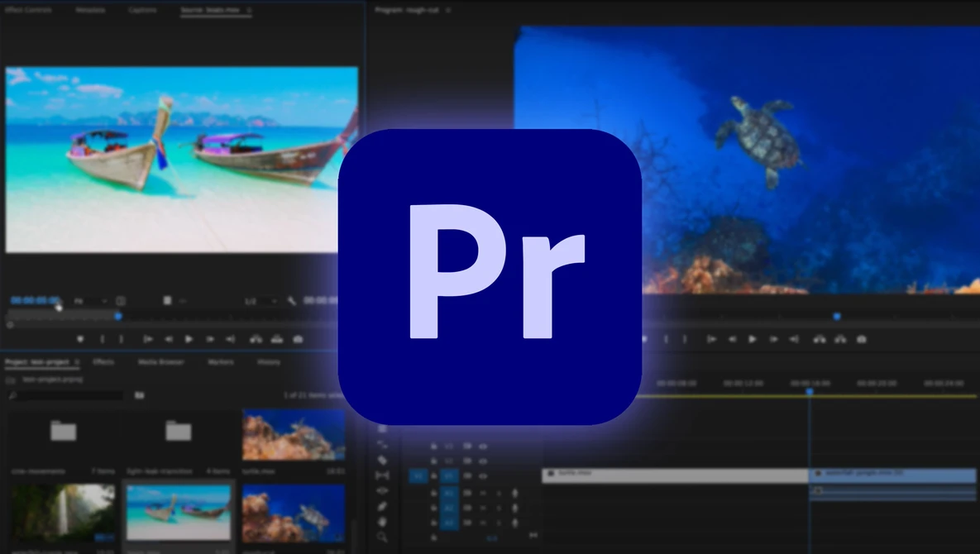The height and width of the screenshot is (554, 980).
Task: Select the Slip tool
Action: pos(383,475)
